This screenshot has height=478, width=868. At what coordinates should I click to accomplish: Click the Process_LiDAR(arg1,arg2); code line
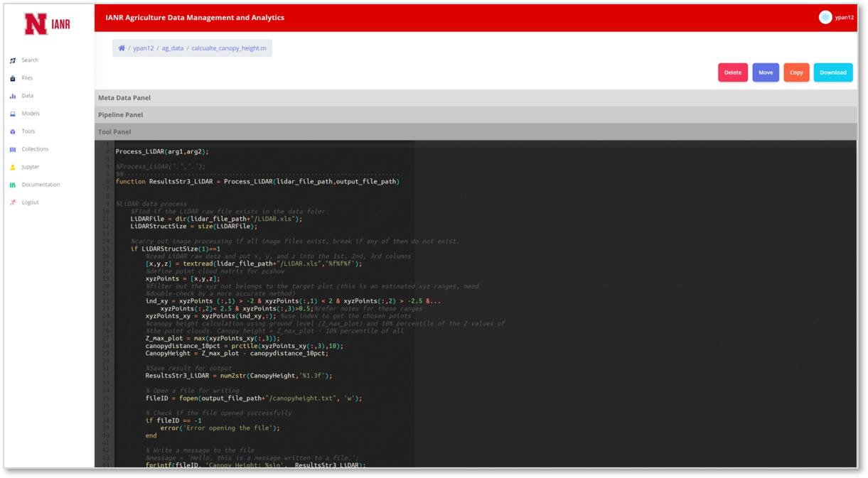point(162,151)
